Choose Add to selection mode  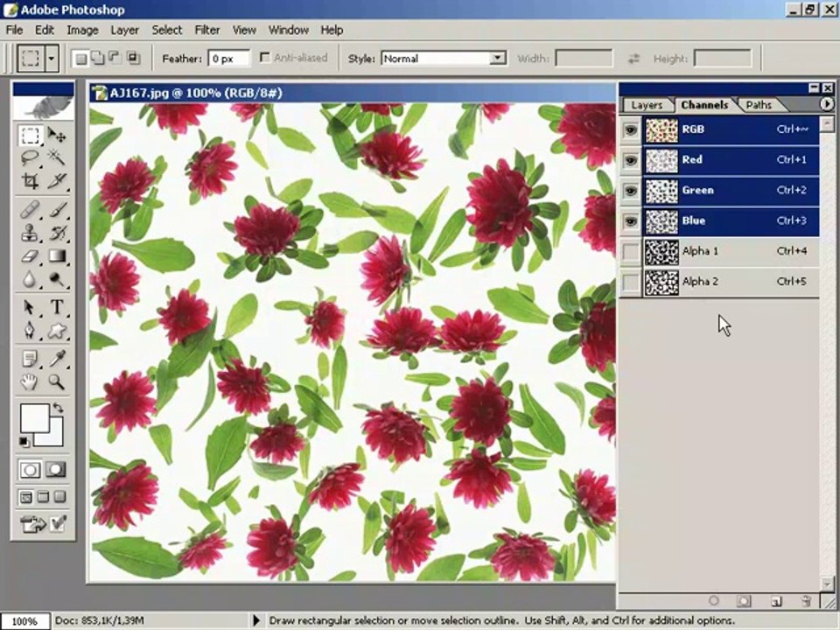[x=98, y=58]
